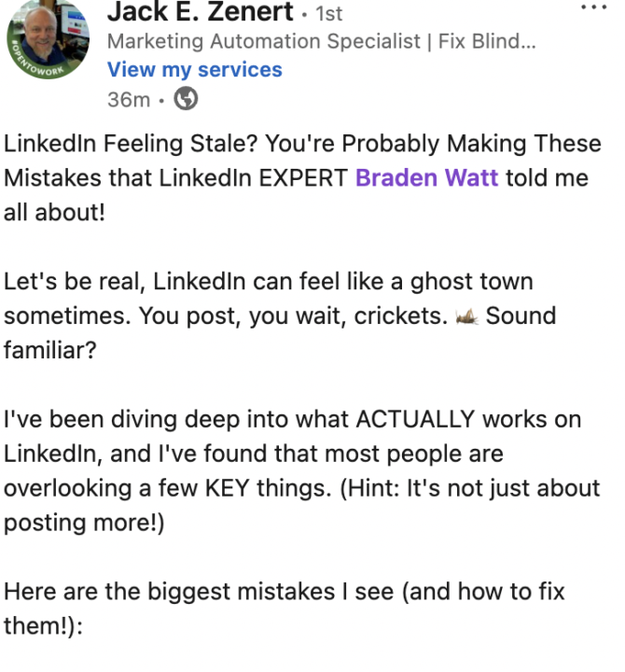Click the 36m post timestamp
Viewport: 625px width, 672px height.
tap(128, 99)
